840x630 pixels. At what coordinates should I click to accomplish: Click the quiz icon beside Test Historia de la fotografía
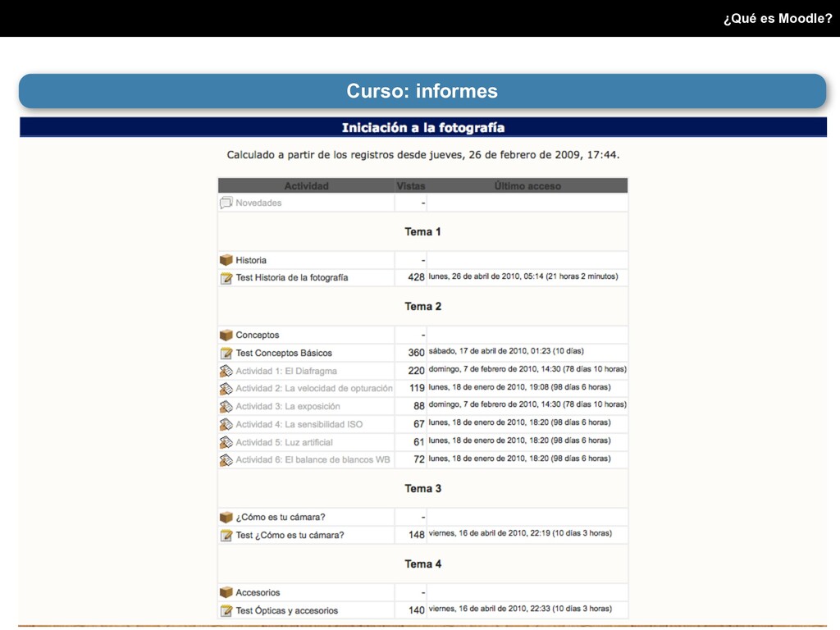[226, 278]
